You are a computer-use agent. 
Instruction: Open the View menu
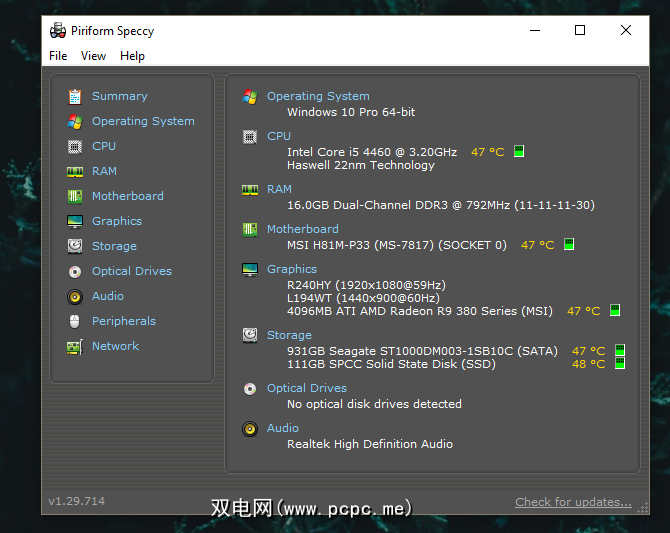[93, 56]
